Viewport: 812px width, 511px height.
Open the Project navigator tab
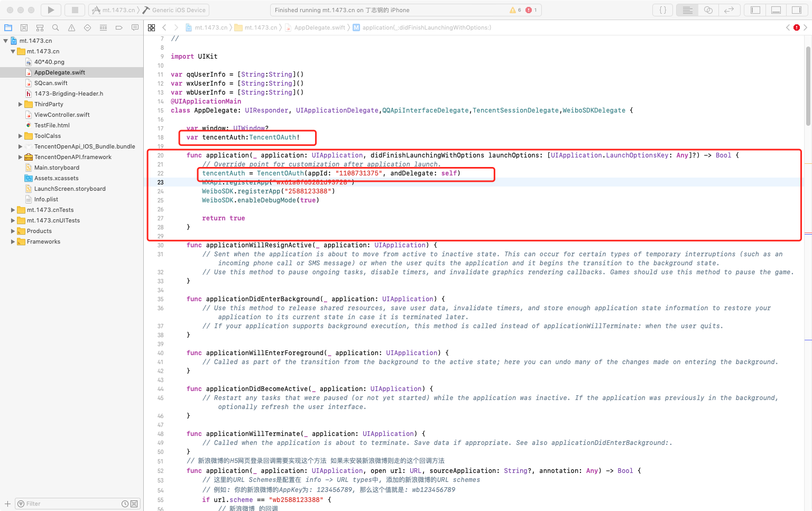coord(8,27)
